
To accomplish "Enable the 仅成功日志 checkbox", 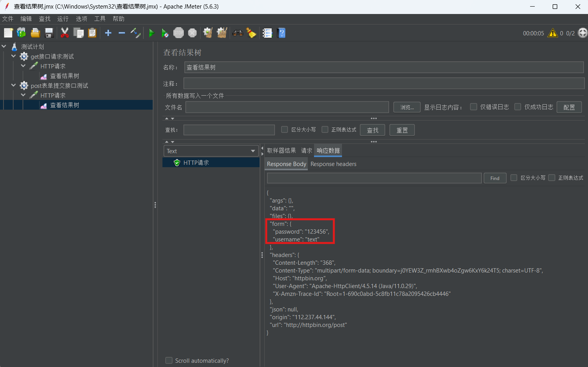I will point(518,107).
